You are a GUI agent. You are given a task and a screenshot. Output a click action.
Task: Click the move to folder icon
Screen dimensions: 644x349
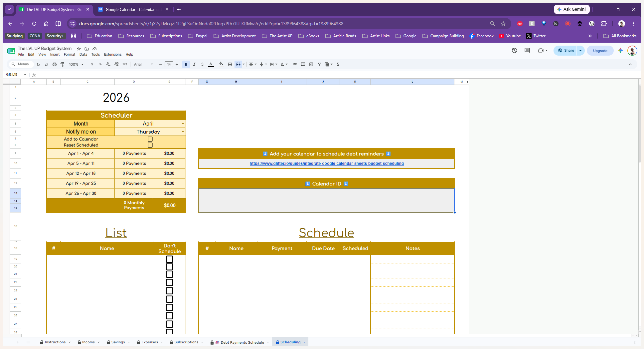click(87, 49)
